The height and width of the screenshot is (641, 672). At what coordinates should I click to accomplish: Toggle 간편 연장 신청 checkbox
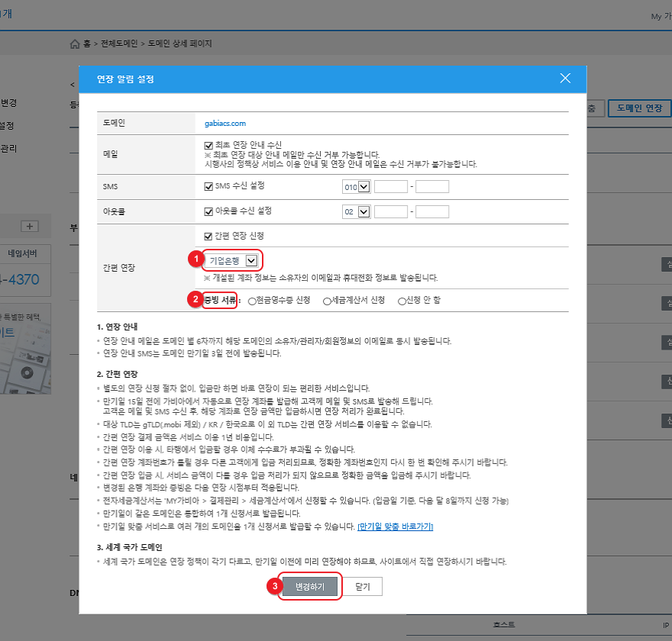[x=208, y=237]
